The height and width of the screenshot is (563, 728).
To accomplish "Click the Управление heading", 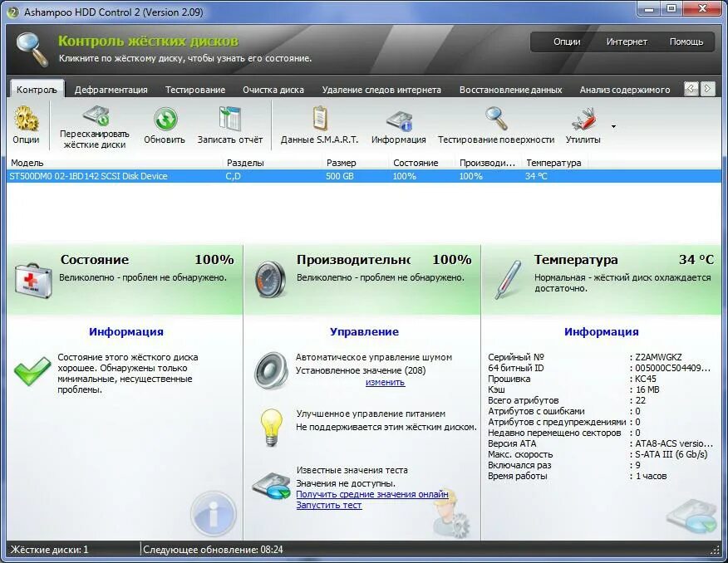I will [x=365, y=331].
